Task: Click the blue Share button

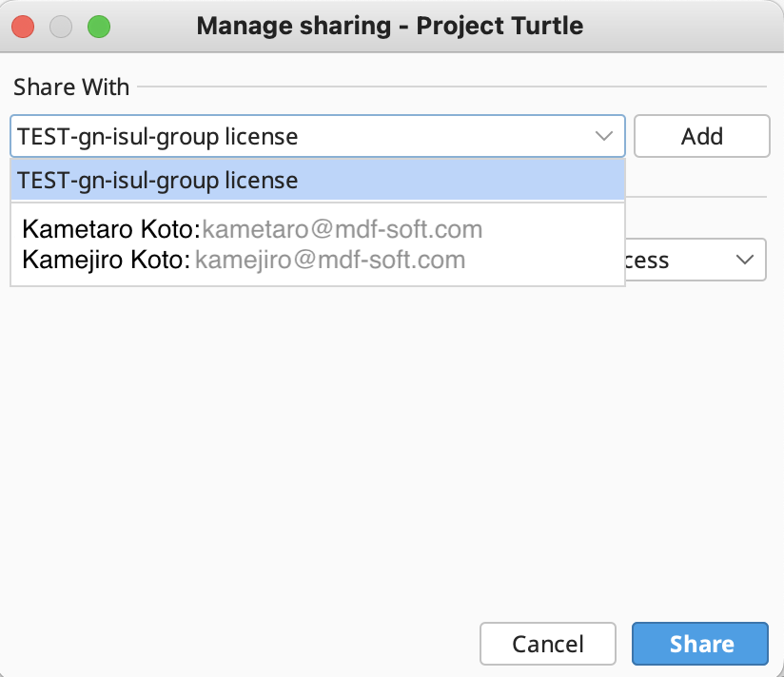Action: click(700, 644)
